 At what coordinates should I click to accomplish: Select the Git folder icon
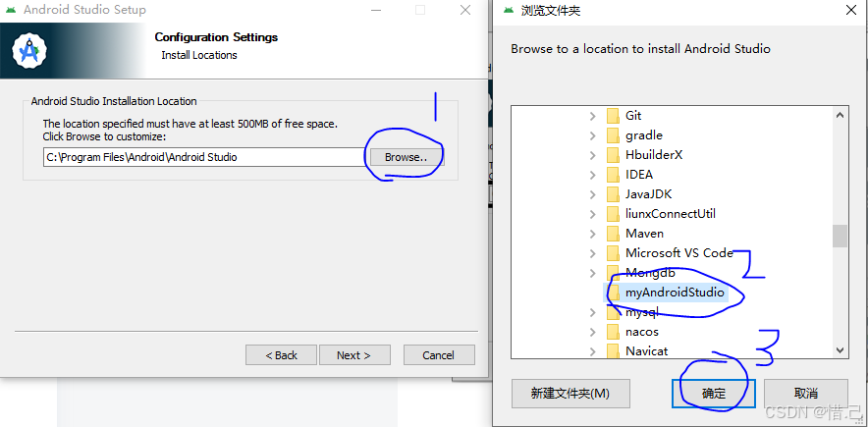(613, 116)
